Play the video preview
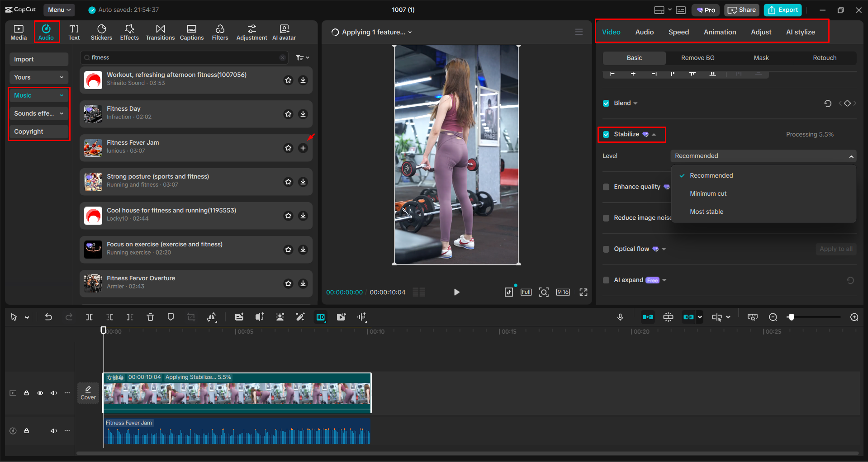This screenshot has height=462, width=868. coord(456,292)
